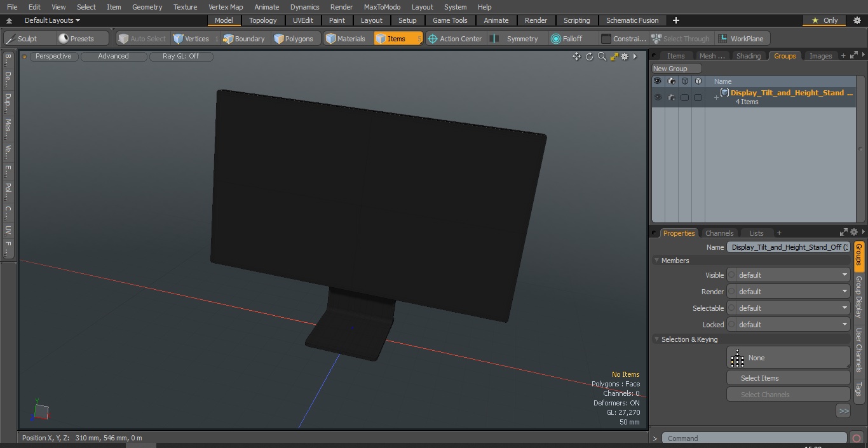Expand the Display_Tilt_and_Height_Stand group
Screen dimensions: 868x448
click(716, 97)
